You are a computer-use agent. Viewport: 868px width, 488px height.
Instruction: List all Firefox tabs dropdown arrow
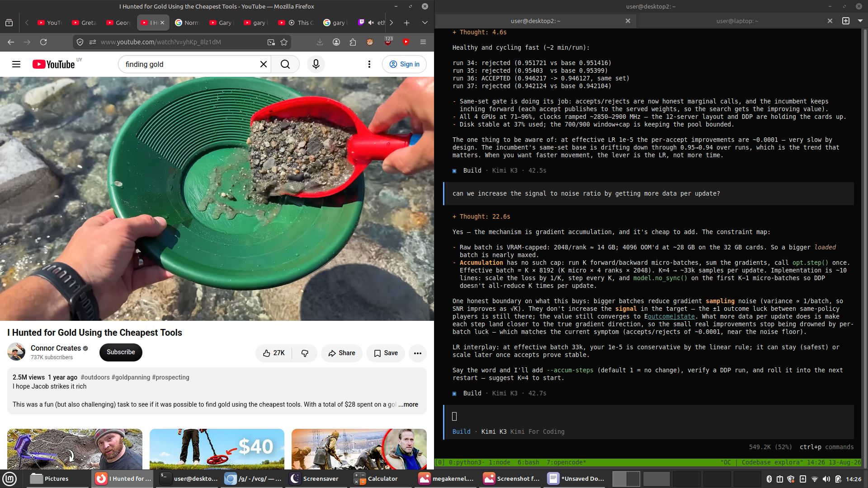click(425, 23)
